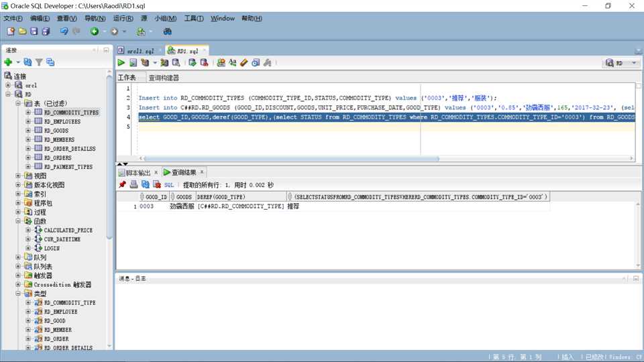Refresh the query result grid
The image size is (644, 362).
(146, 185)
